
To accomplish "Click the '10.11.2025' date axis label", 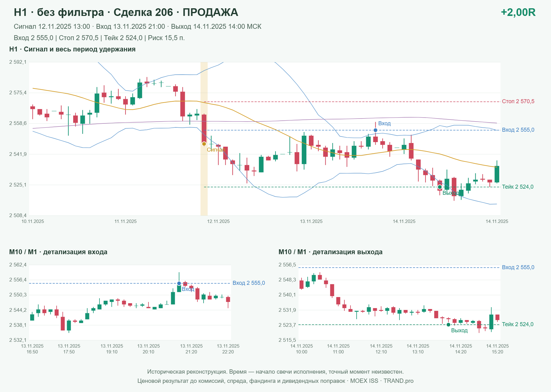I will point(33,221).
